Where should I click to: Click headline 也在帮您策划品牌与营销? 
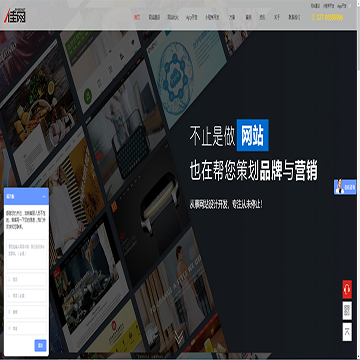coord(254,171)
